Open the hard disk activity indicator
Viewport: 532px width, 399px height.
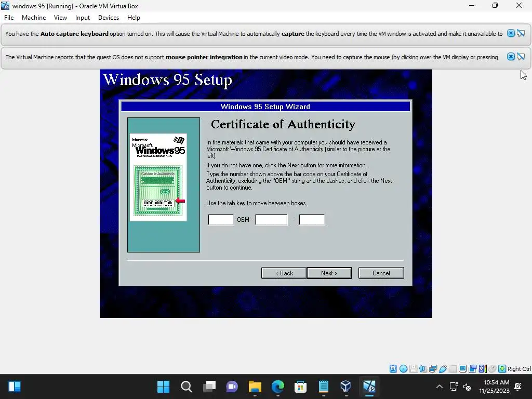coord(393,369)
